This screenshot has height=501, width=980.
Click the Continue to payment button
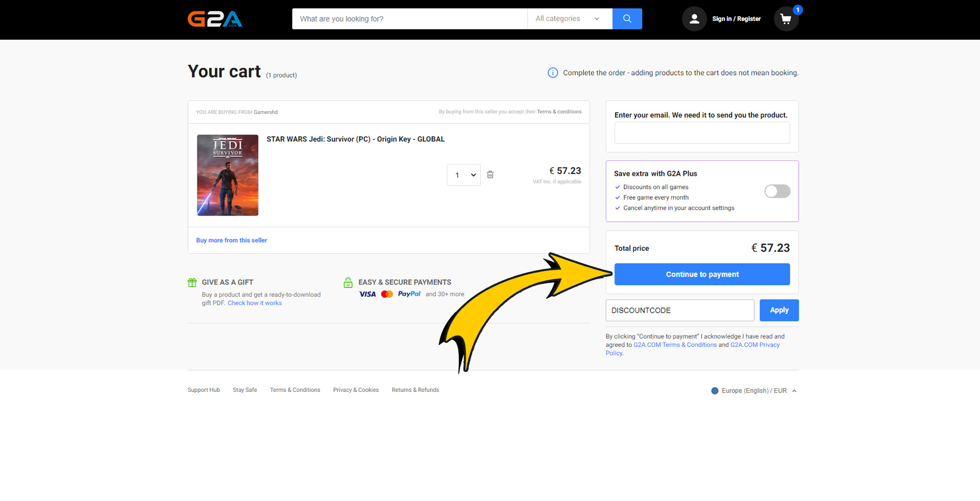[702, 274]
